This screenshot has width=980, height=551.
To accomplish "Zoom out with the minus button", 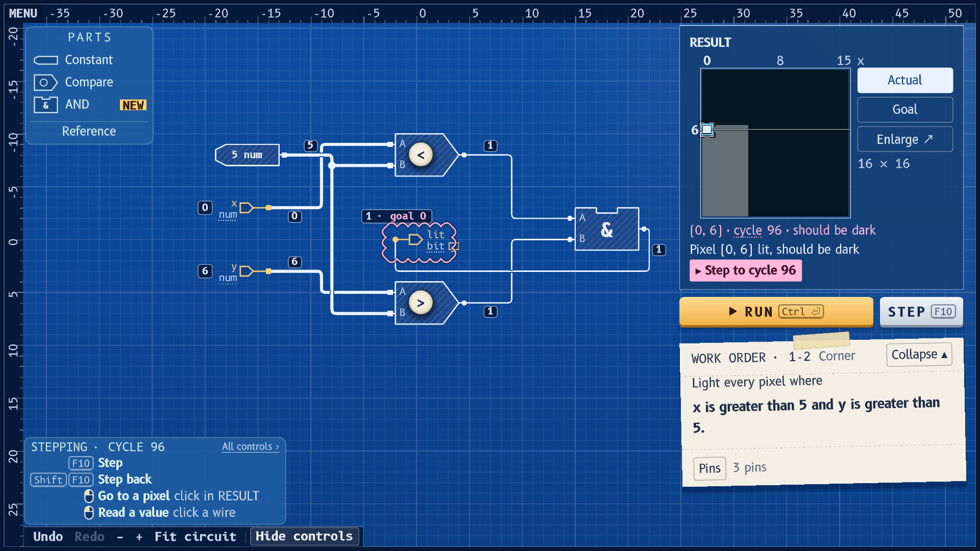I will point(120,537).
